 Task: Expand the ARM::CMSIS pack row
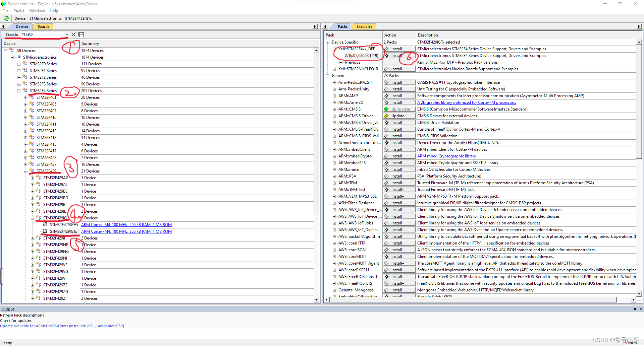pos(334,109)
